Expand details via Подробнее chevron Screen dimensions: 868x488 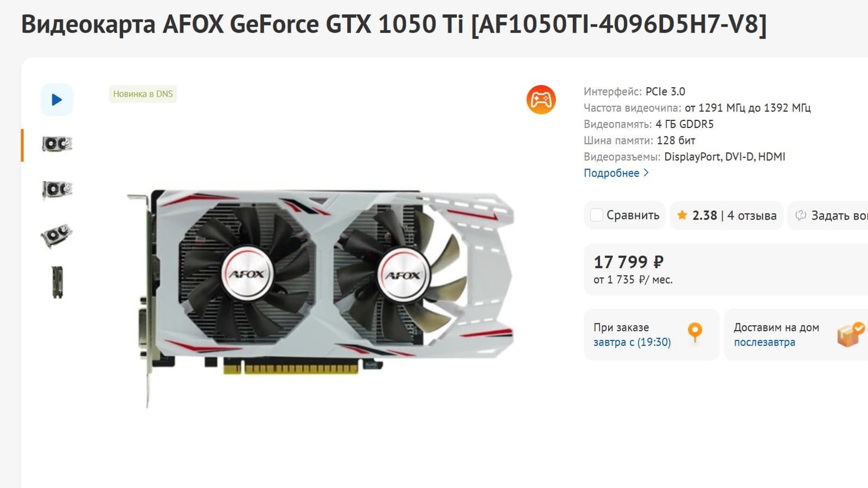(x=646, y=173)
